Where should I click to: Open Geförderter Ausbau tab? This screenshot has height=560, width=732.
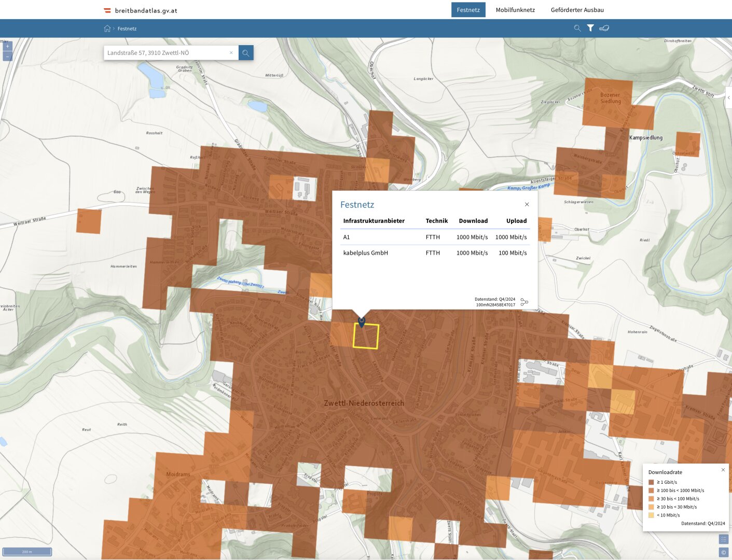click(577, 10)
